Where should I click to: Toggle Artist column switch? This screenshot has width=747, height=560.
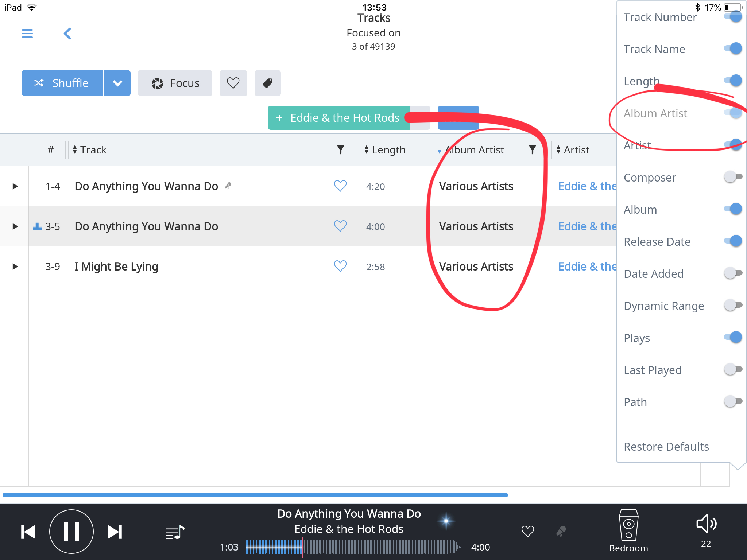click(733, 145)
